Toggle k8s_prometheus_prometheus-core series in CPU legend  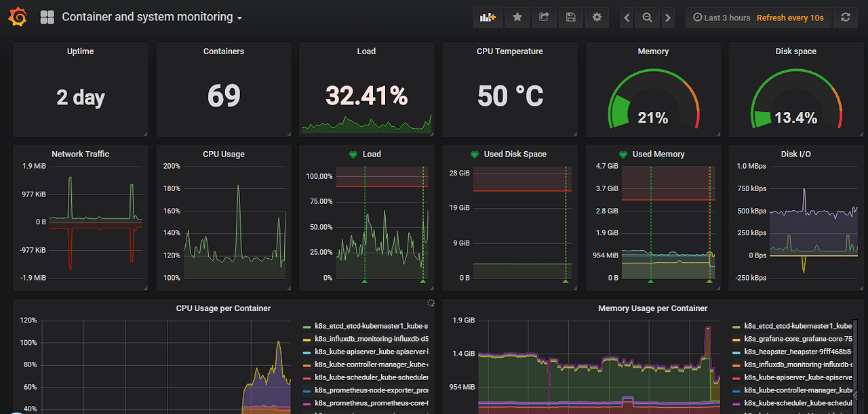(370, 403)
